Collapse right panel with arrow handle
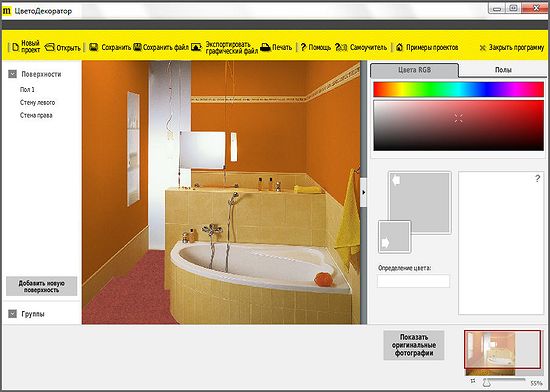550x392 pixels. click(x=363, y=192)
